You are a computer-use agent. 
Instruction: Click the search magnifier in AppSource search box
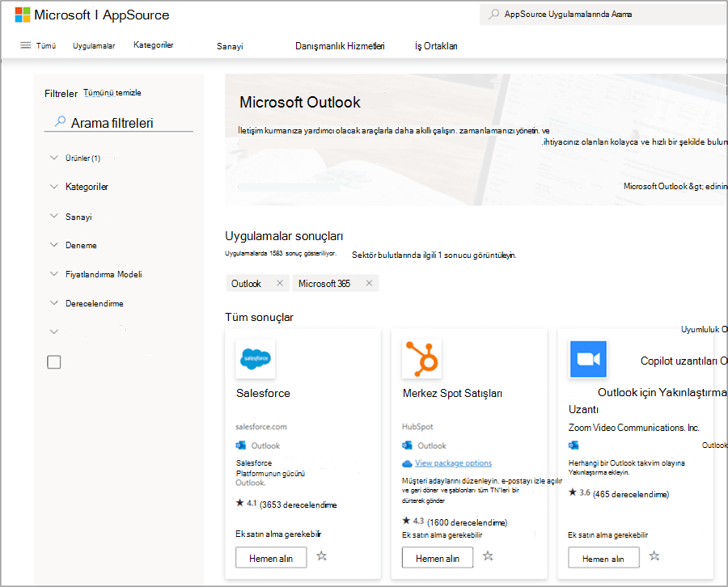pos(494,14)
